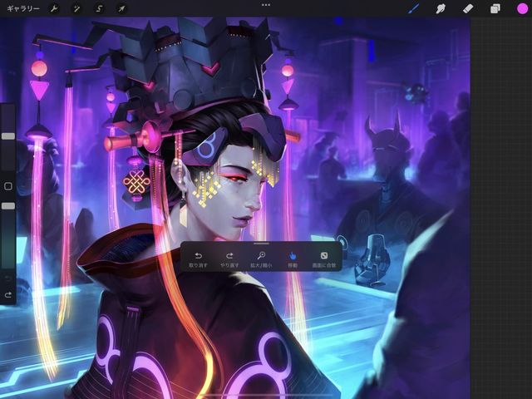
Task: Tap the sidebar undo arrow
Action: pos(8,279)
